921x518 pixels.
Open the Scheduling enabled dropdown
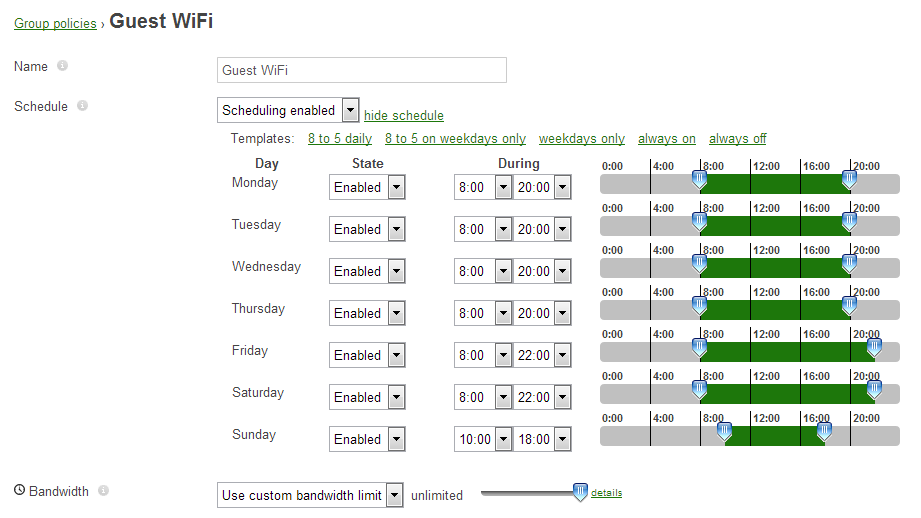[x=288, y=110]
